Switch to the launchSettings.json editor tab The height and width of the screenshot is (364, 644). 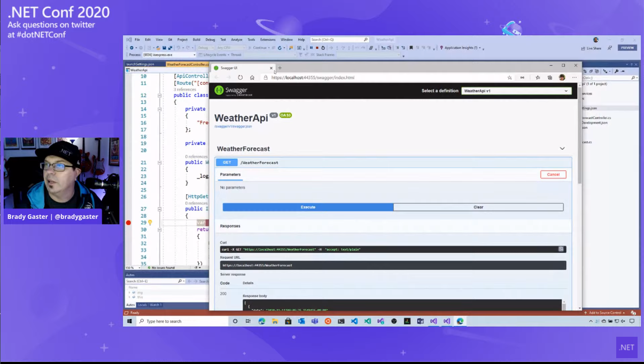click(x=140, y=64)
